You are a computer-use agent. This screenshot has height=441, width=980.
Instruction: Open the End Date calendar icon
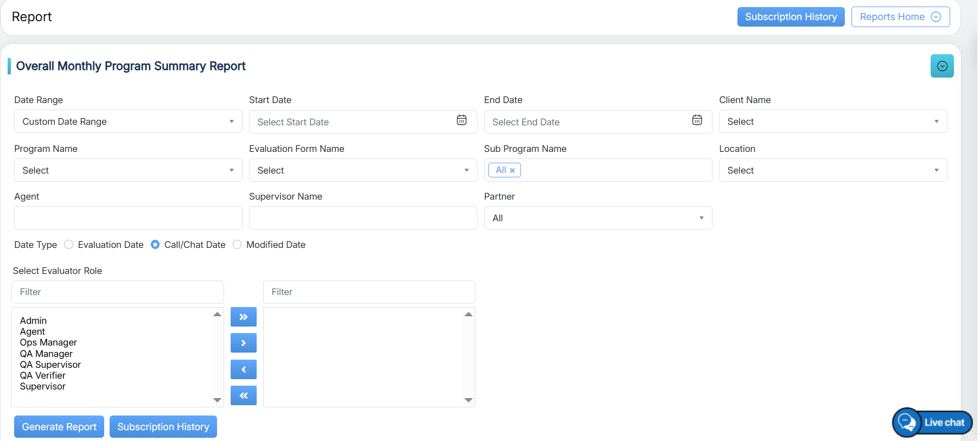click(697, 120)
